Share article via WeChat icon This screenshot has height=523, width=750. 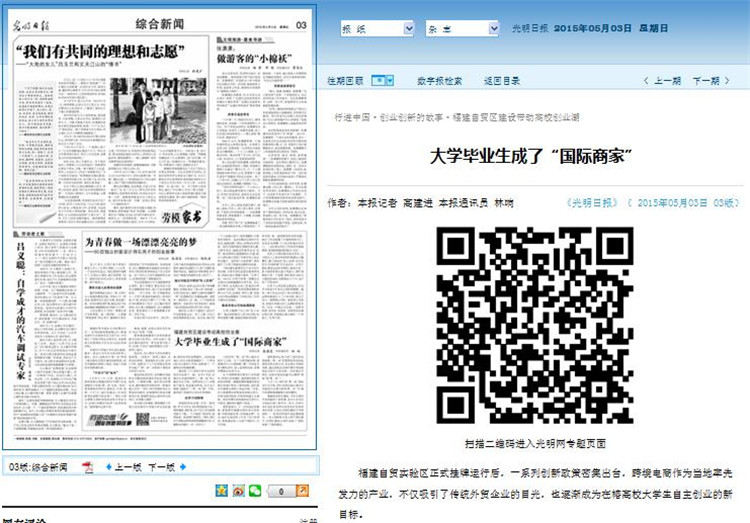(x=255, y=490)
